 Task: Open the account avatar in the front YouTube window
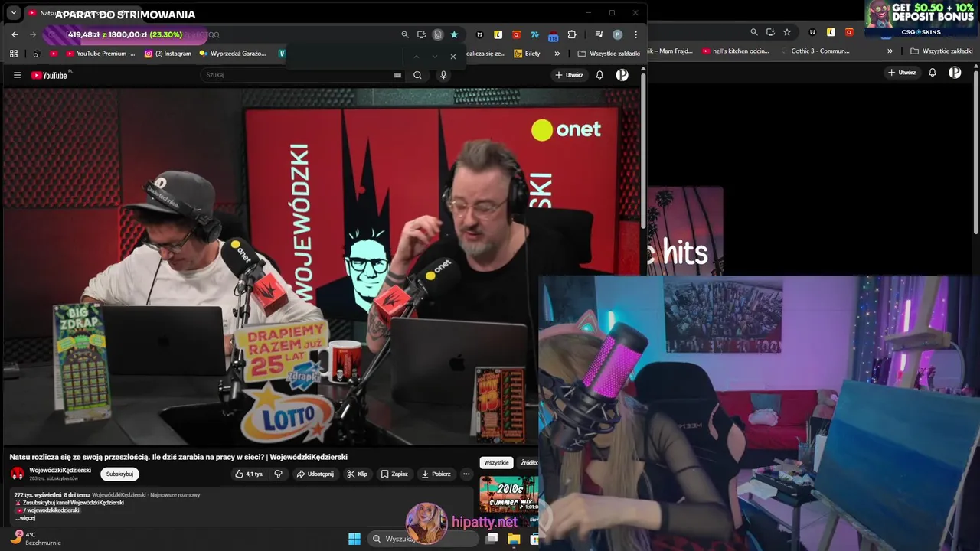pos(622,75)
